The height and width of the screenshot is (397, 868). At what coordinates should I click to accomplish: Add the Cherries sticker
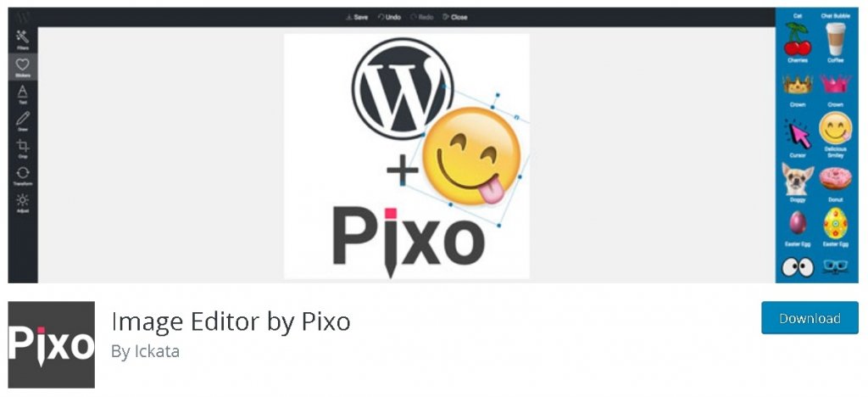click(797, 42)
